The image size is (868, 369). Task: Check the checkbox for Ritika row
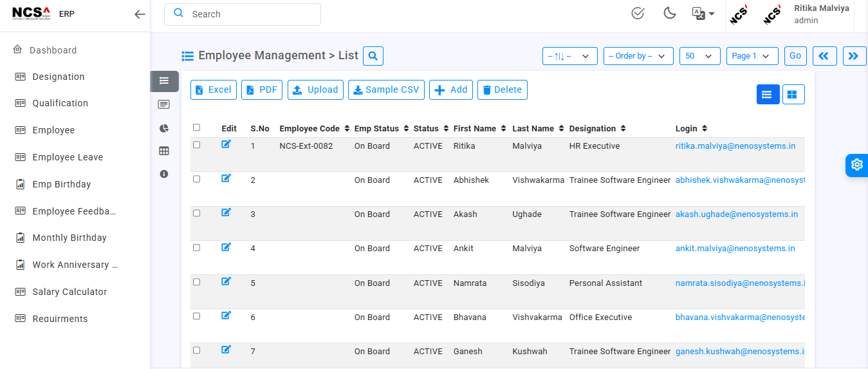(197, 145)
